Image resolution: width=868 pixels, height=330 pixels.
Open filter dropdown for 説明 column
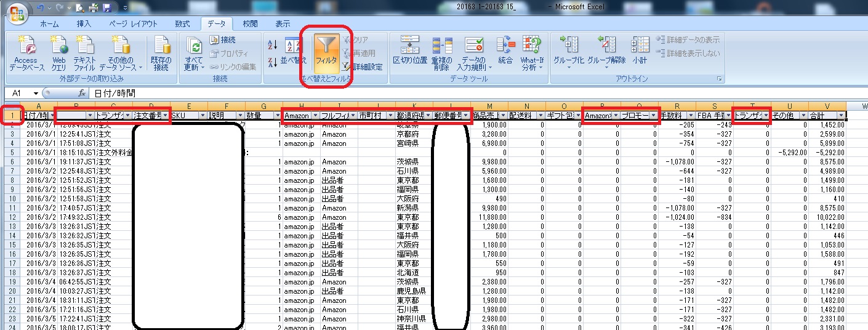click(x=240, y=115)
